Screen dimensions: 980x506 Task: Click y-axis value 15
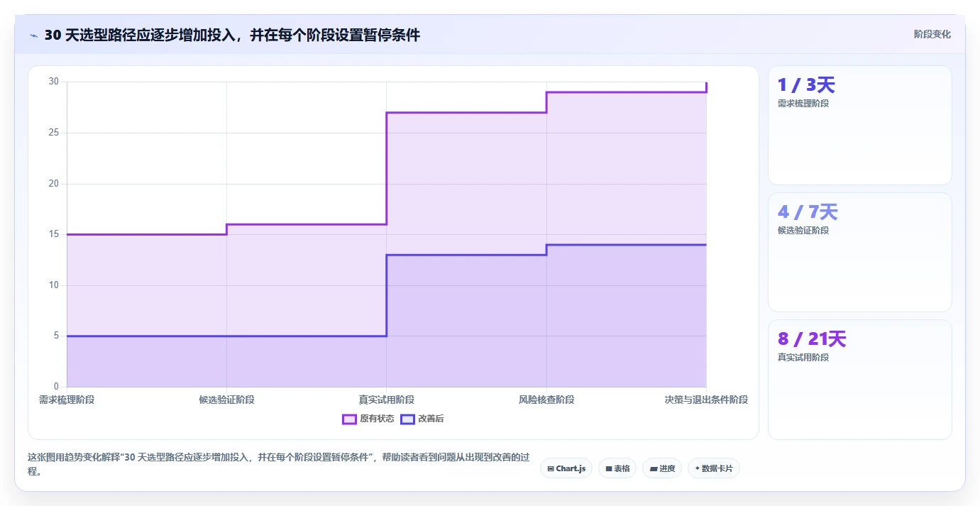[54, 234]
